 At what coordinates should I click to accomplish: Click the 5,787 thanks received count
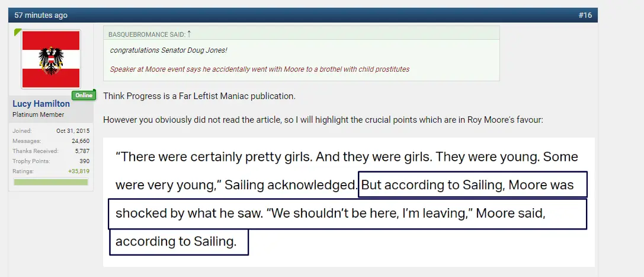click(x=82, y=151)
